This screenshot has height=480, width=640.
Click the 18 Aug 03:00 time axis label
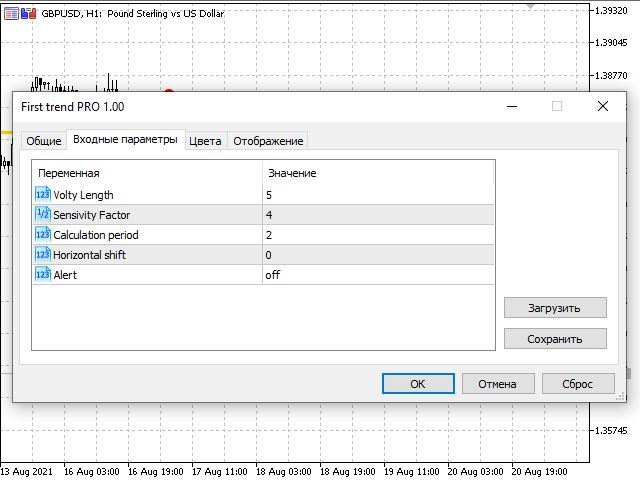[x=284, y=472]
